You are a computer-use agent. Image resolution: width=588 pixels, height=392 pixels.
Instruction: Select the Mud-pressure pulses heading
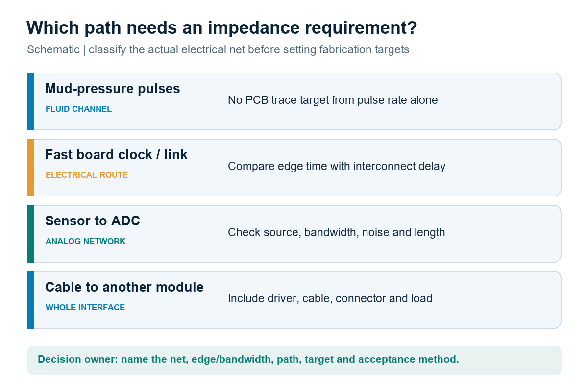pyautogui.click(x=113, y=89)
